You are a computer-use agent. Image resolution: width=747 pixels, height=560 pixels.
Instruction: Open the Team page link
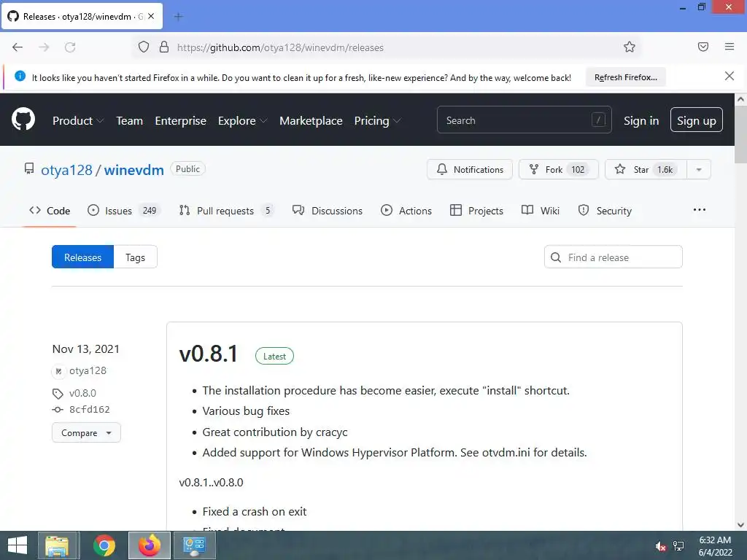130,120
